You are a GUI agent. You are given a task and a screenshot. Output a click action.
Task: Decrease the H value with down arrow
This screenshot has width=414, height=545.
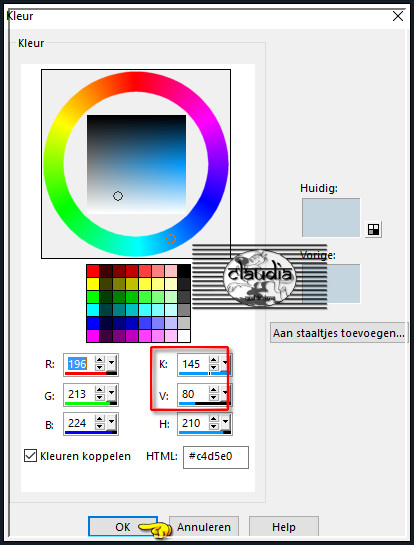click(x=213, y=426)
